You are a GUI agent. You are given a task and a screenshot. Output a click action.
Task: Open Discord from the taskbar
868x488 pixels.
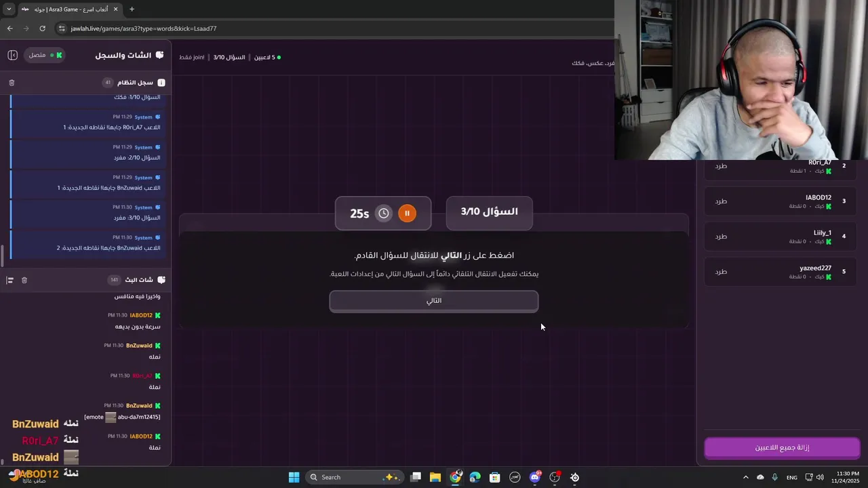pos(535,477)
